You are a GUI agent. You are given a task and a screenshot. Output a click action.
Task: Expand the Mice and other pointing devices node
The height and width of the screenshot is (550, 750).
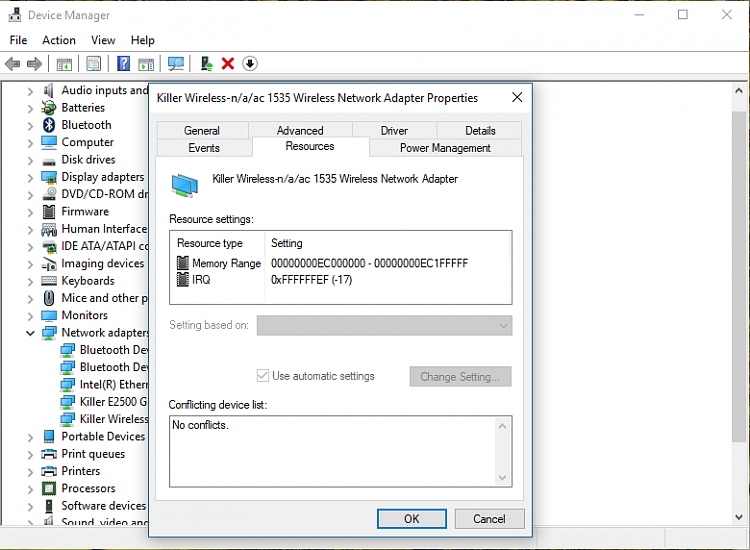click(30, 298)
